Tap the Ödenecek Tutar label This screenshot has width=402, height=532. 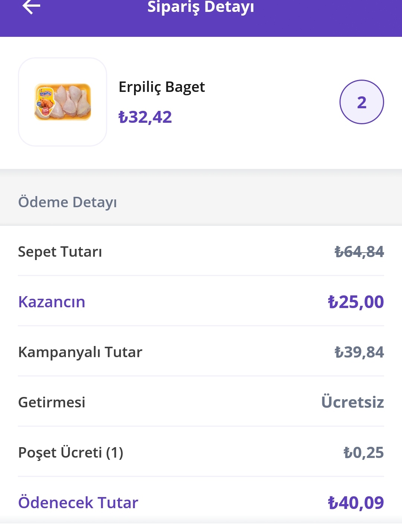click(78, 503)
